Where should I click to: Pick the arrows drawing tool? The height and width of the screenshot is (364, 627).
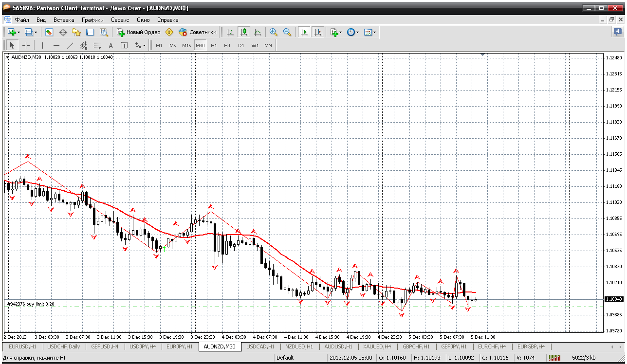pos(138,45)
